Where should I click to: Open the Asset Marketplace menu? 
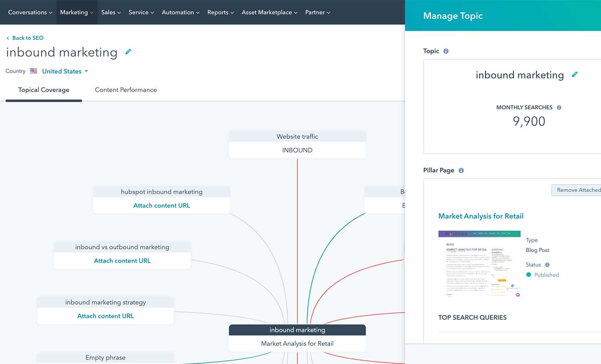click(269, 12)
